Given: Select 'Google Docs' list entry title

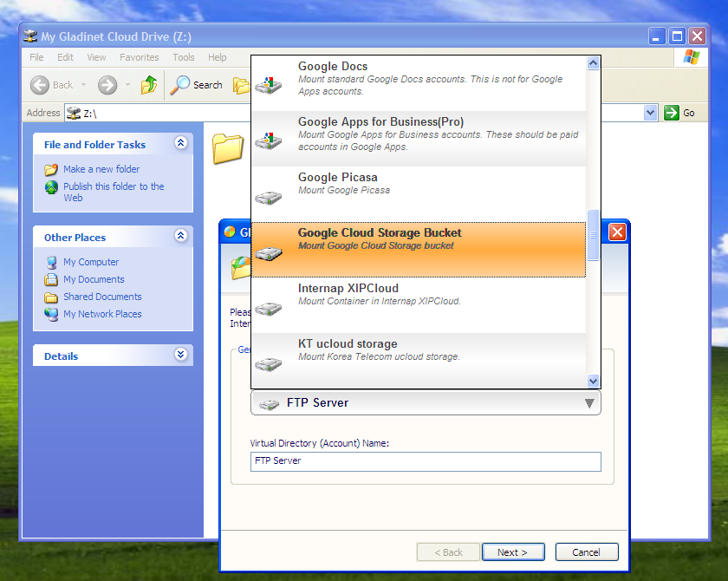Looking at the screenshot, I should (x=333, y=67).
